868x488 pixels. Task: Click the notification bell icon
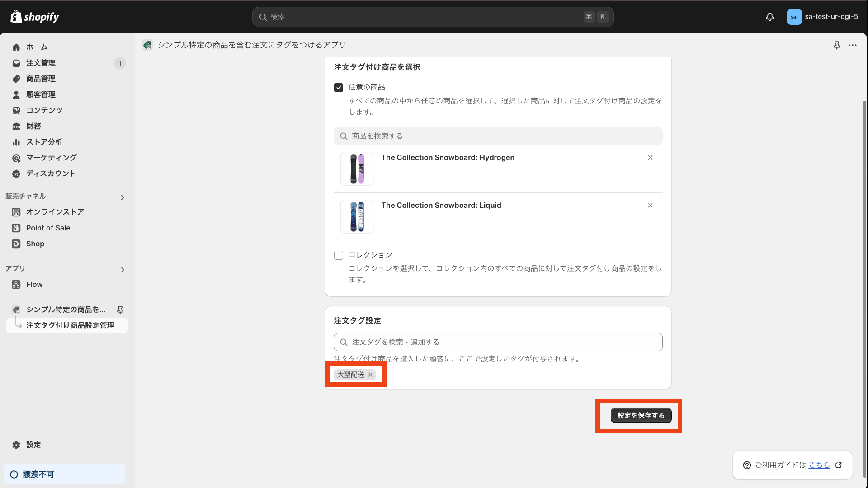pyautogui.click(x=770, y=17)
